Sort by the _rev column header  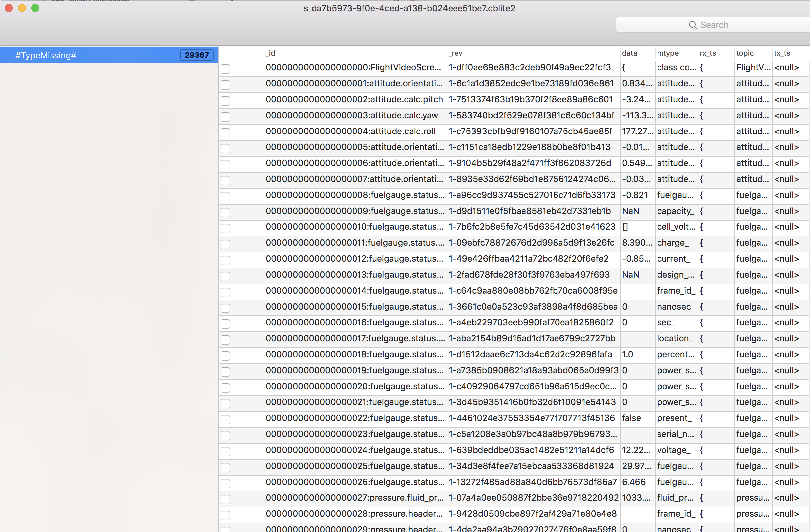pyautogui.click(x=456, y=53)
